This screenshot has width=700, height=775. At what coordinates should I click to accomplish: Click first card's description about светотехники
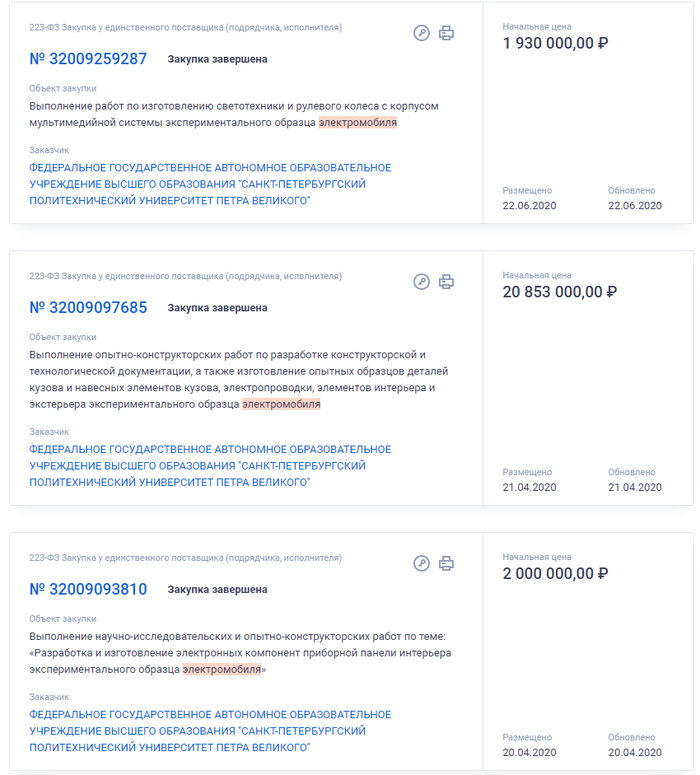tap(234, 114)
